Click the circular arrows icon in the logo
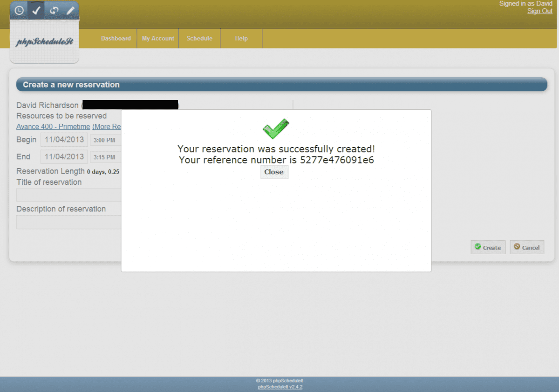559x392 pixels. pyautogui.click(x=54, y=10)
